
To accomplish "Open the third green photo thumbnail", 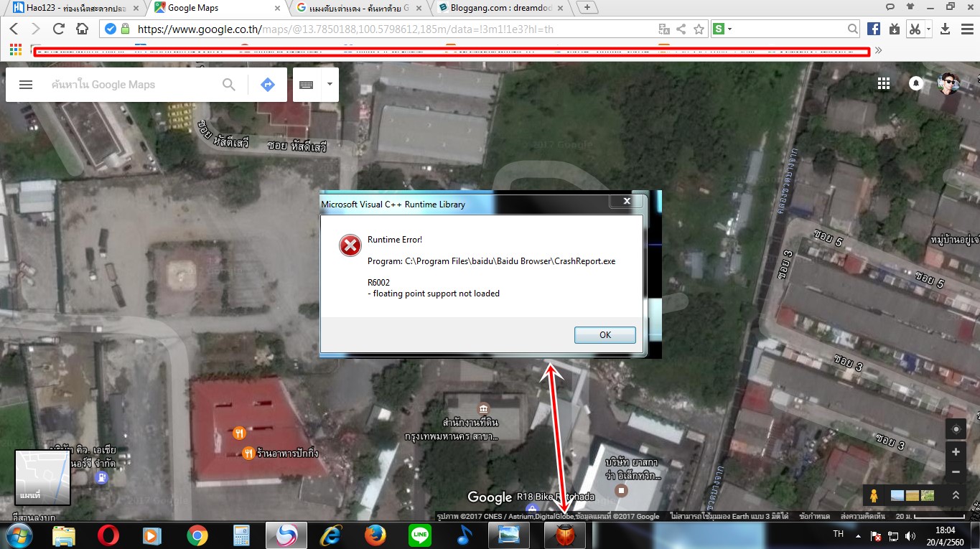I will (928, 495).
